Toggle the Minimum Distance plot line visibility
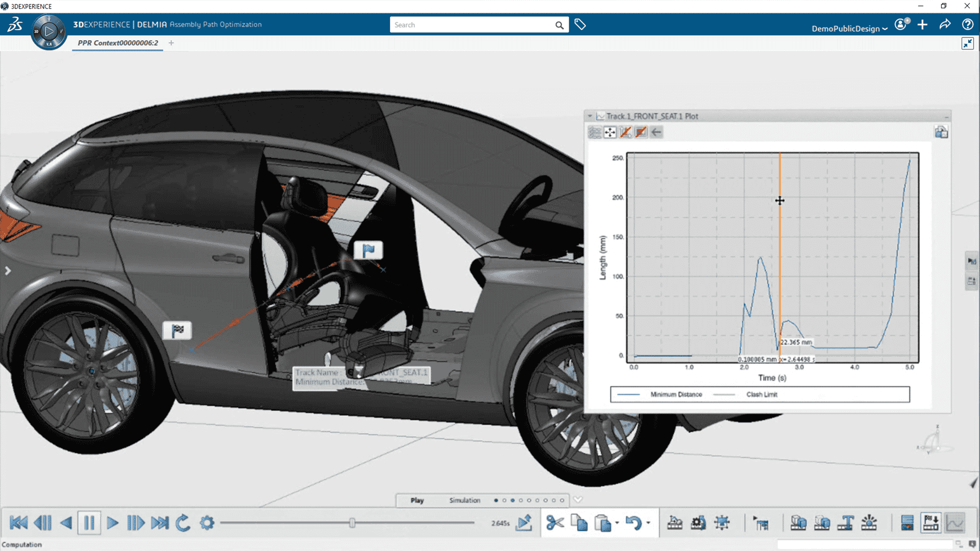Screen dimensions: 980x551 point(666,394)
